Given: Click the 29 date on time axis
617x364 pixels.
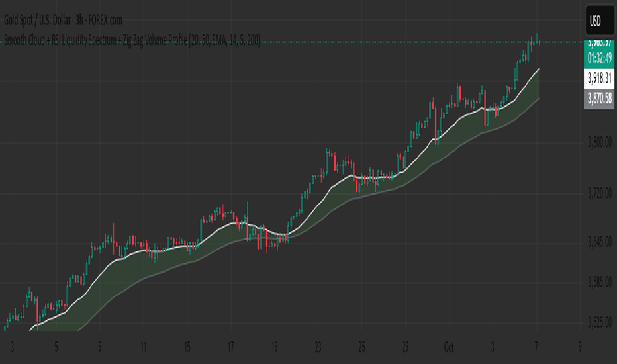Looking at the screenshot, I should click(x=406, y=346).
